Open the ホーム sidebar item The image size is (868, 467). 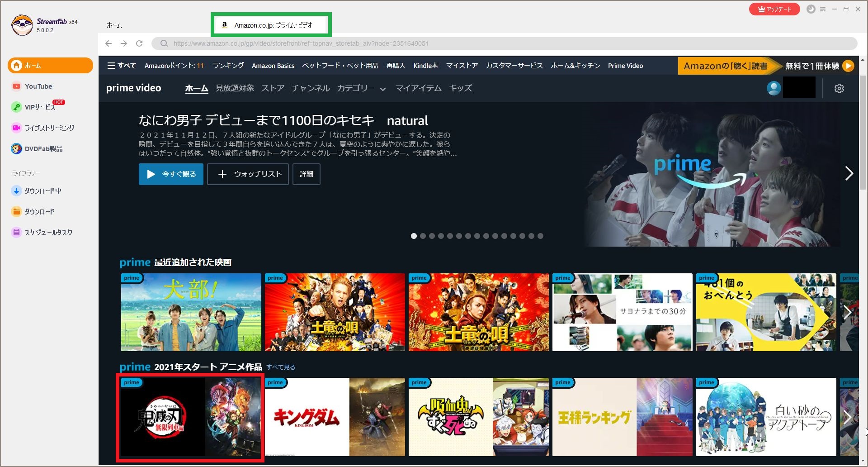pyautogui.click(x=50, y=66)
